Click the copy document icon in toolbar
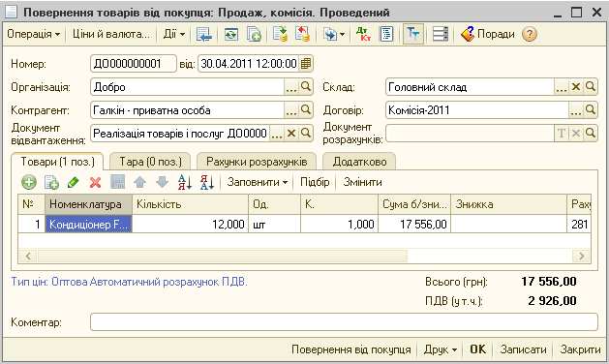Screen dimensions: 609x364 (254, 34)
